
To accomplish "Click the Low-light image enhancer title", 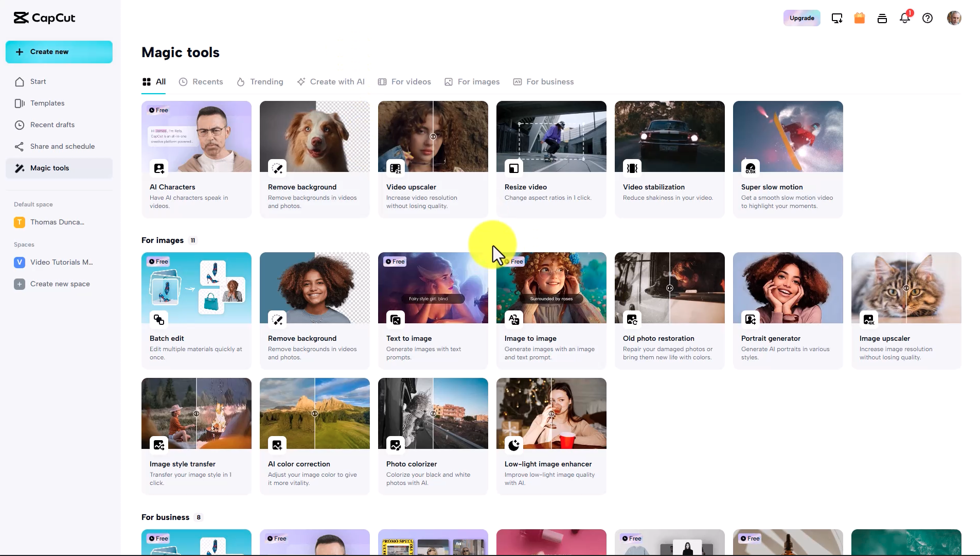I will coord(548,464).
